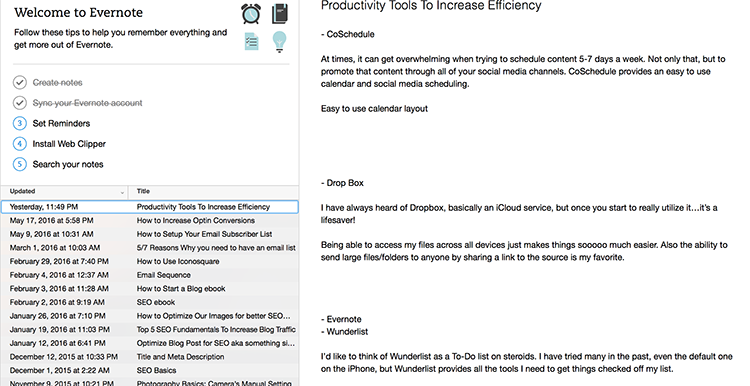Click the 'Easy to use calendar layout' line
Image resolution: width=750 pixels, height=386 pixels.
pyautogui.click(x=374, y=109)
